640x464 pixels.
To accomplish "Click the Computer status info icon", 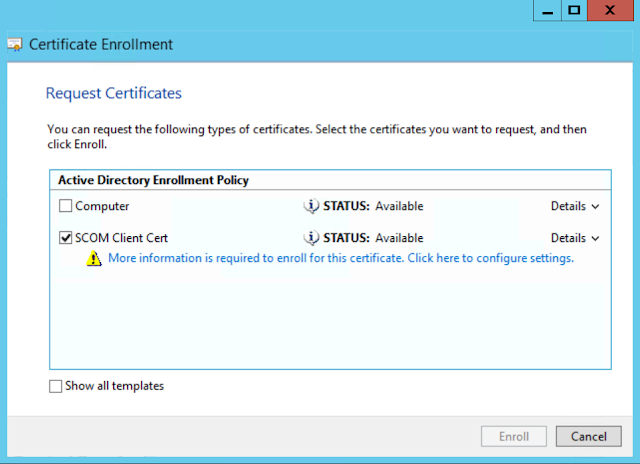I will (311, 206).
